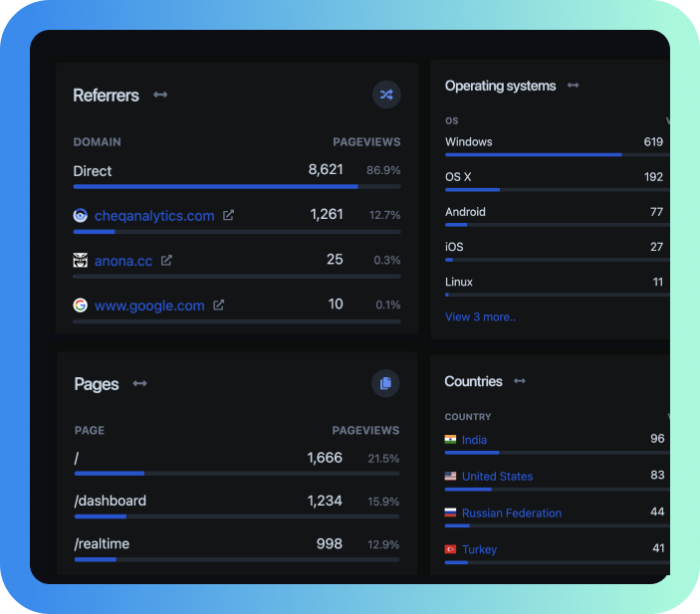Filter by Russian Federation country link
Viewport: 700px width, 614px height.
[x=512, y=513]
